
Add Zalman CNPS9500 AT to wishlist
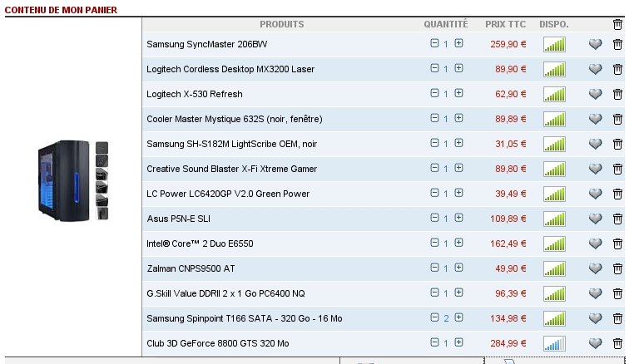coord(595,268)
